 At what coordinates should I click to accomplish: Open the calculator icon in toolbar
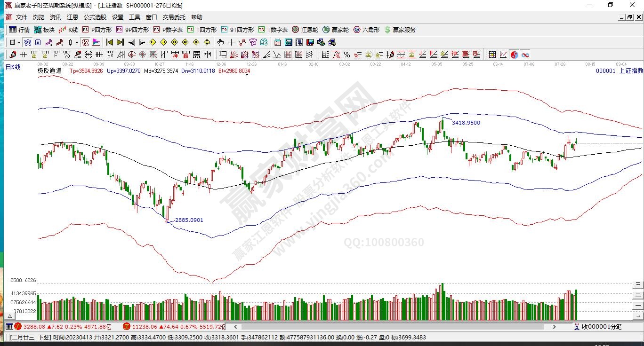tap(289, 42)
